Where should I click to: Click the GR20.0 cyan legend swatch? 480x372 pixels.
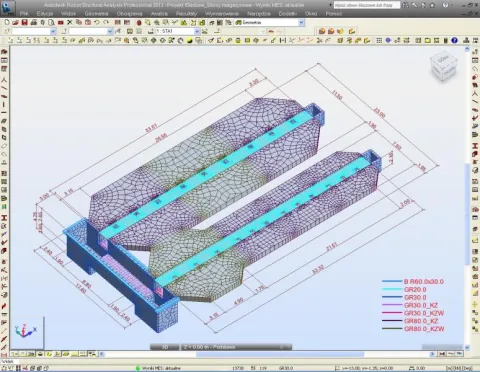pos(392,289)
